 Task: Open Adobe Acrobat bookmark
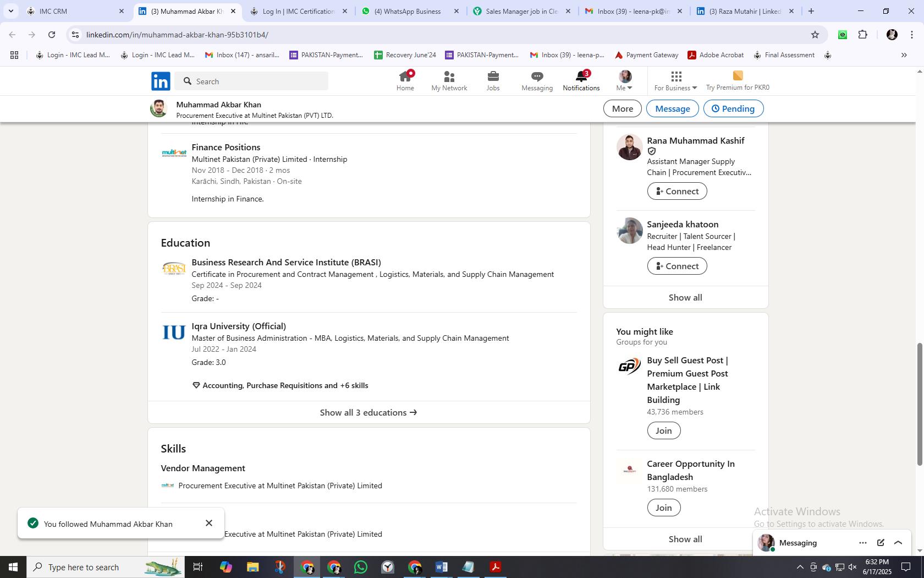click(x=716, y=55)
